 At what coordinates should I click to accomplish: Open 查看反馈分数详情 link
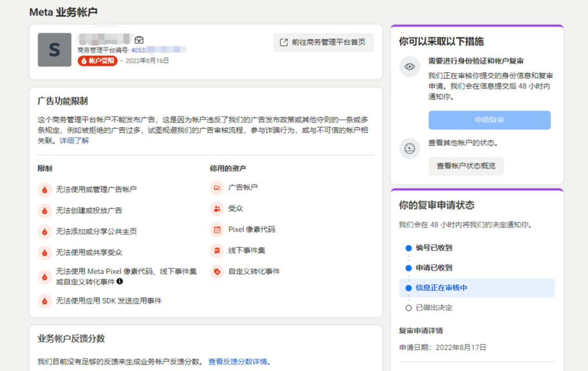coord(239,362)
